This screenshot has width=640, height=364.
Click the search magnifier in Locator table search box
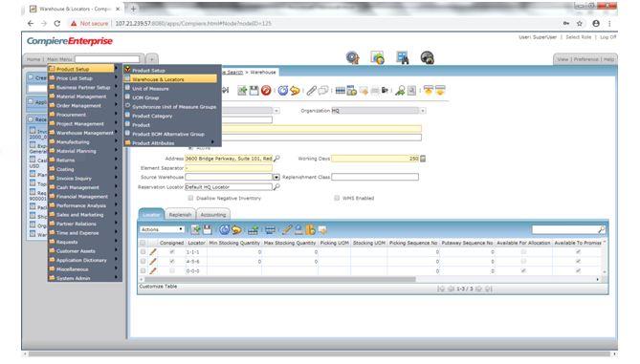[601, 230]
